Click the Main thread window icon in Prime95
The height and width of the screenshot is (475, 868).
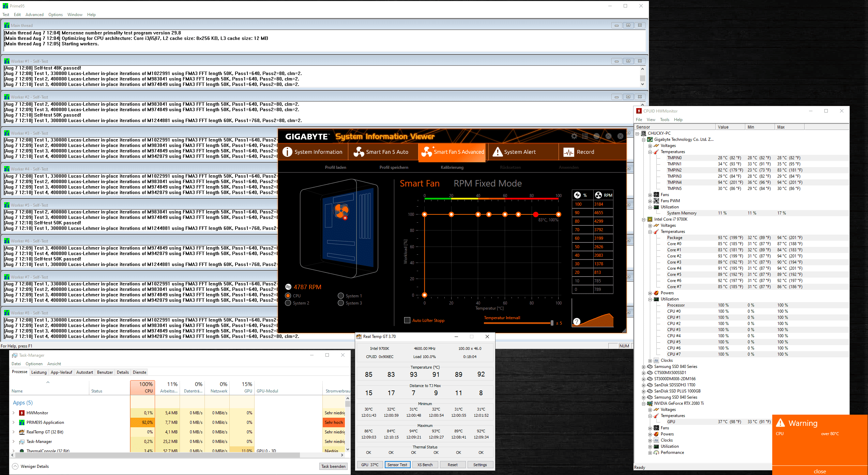(6, 25)
